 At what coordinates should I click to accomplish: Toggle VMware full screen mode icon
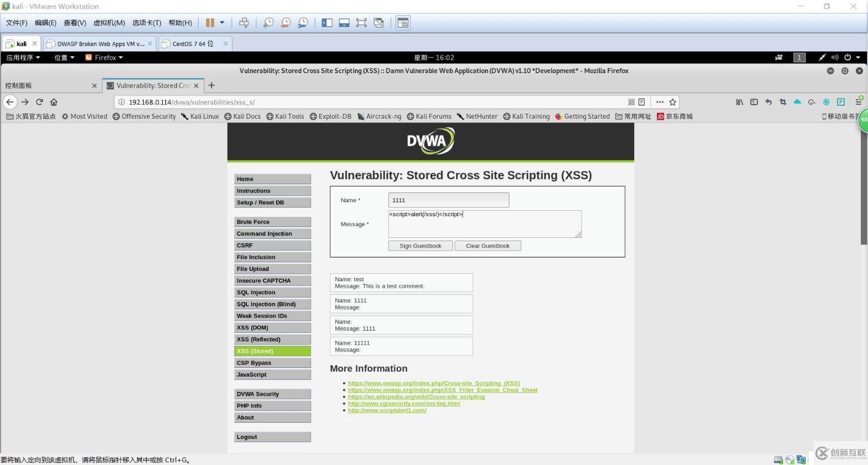[361, 23]
